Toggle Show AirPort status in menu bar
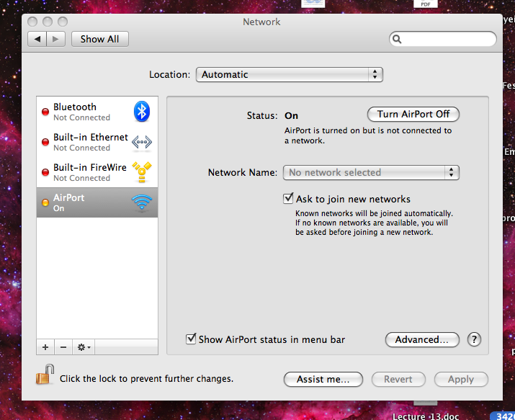Screen dimensions: 515x420 point(191,339)
